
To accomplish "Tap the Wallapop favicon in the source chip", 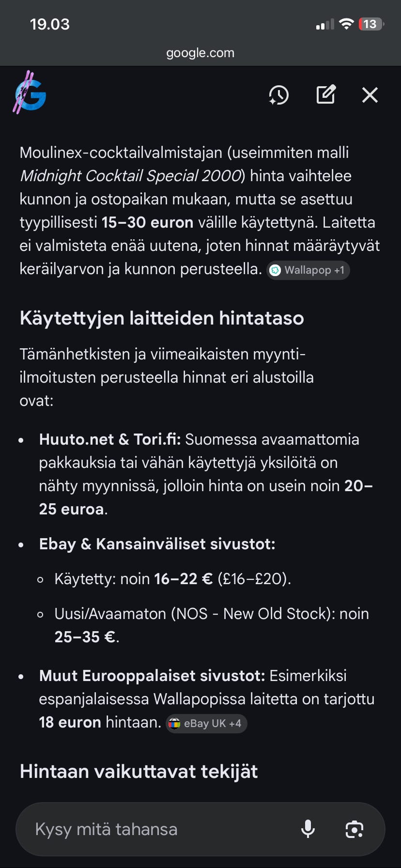I will point(275,270).
